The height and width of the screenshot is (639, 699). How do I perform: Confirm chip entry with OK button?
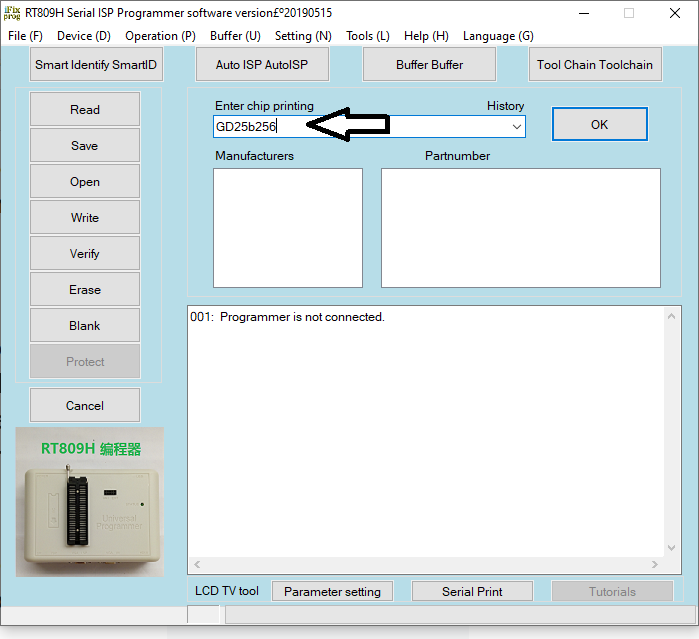point(599,125)
